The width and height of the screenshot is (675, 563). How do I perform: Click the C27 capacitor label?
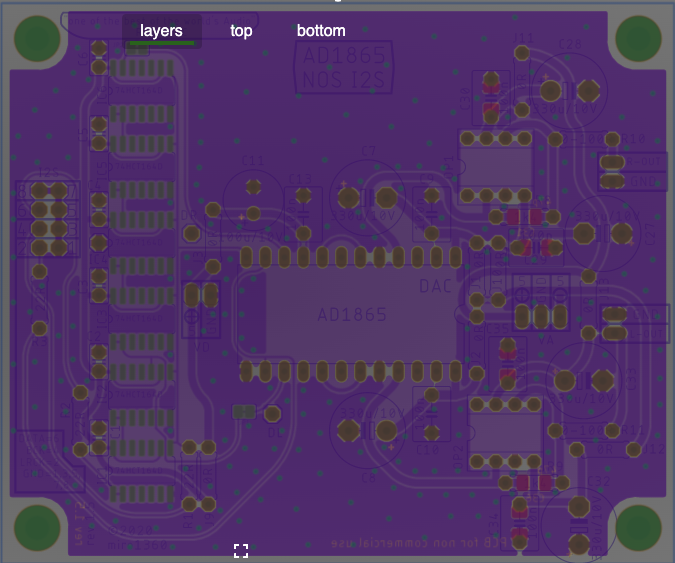(650, 234)
